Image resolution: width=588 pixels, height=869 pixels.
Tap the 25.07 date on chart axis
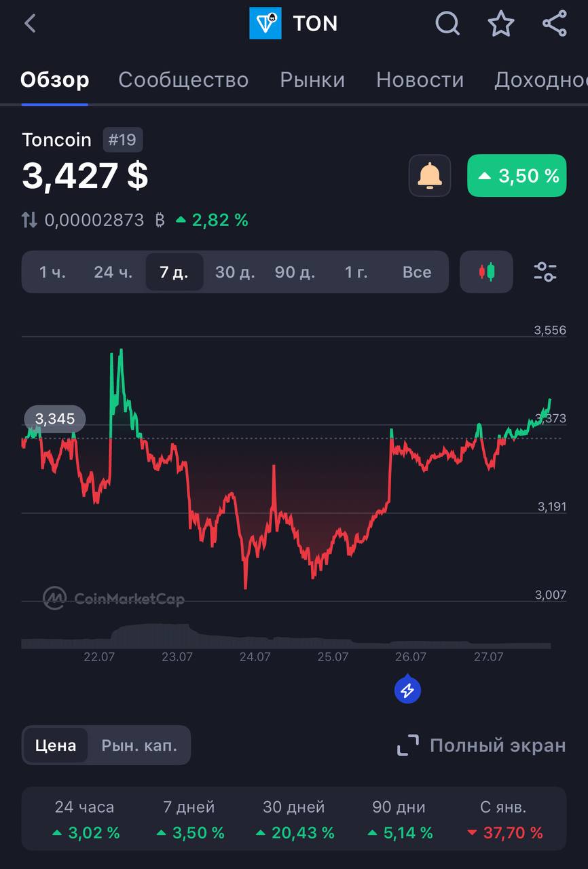333,657
